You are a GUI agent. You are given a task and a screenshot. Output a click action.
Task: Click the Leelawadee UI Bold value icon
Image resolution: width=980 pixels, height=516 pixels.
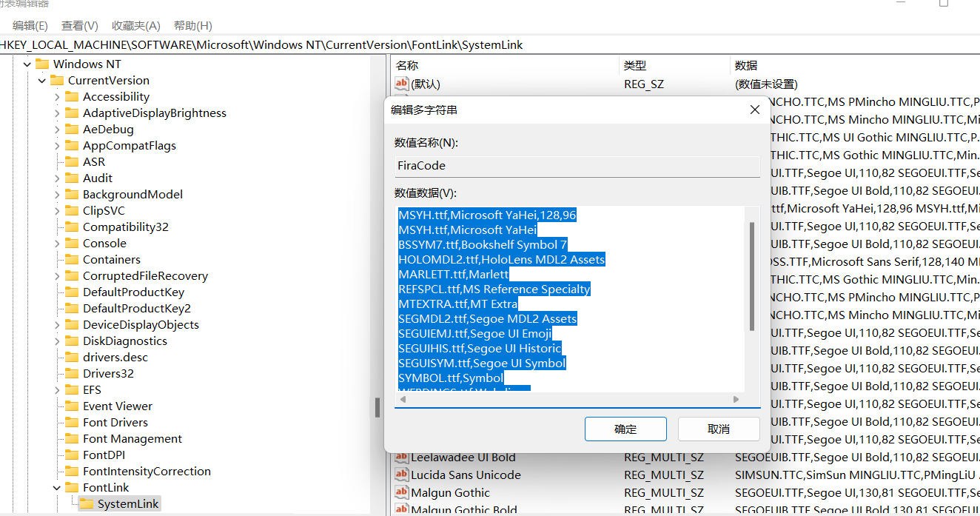pyautogui.click(x=402, y=458)
